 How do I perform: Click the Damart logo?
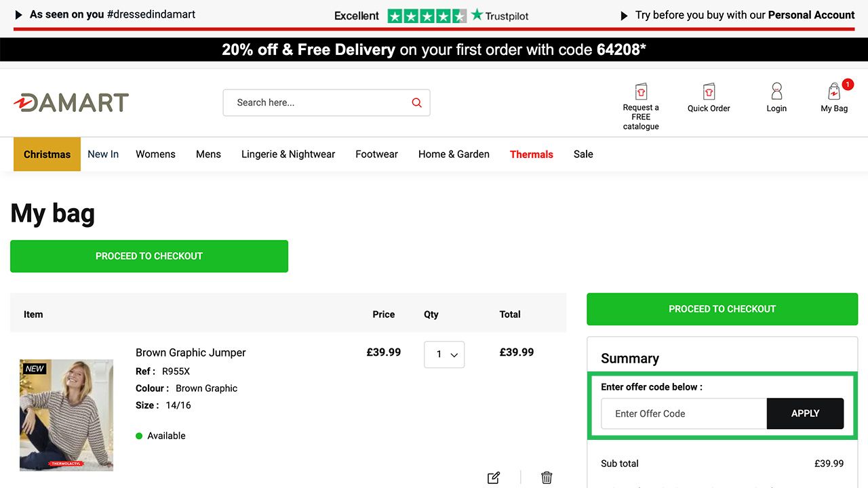[71, 102]
